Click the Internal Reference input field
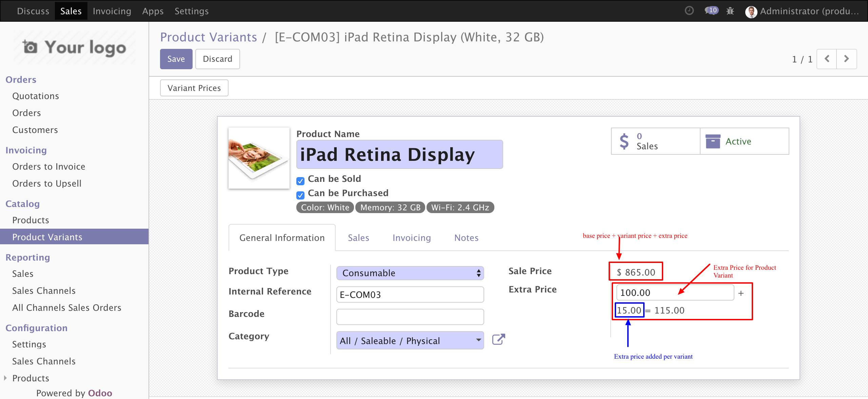Image resolution: width=868 pixels, height=399 pixels. point(410,294)
